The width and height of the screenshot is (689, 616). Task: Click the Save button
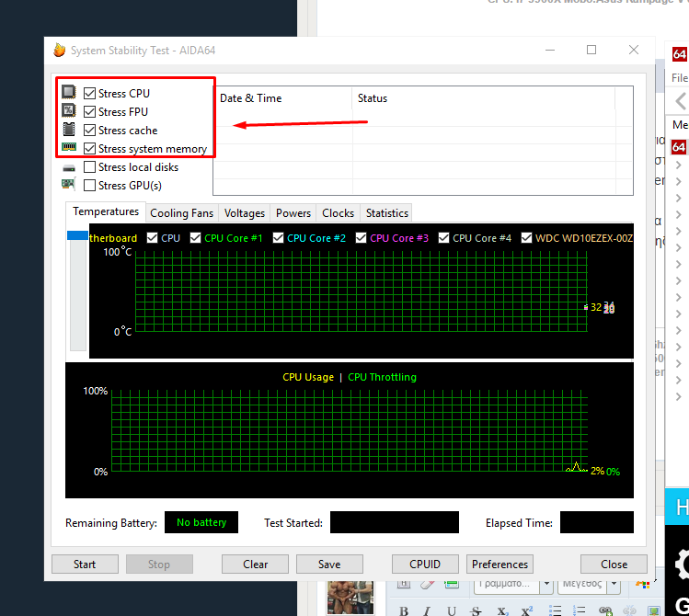coord(329,565)
